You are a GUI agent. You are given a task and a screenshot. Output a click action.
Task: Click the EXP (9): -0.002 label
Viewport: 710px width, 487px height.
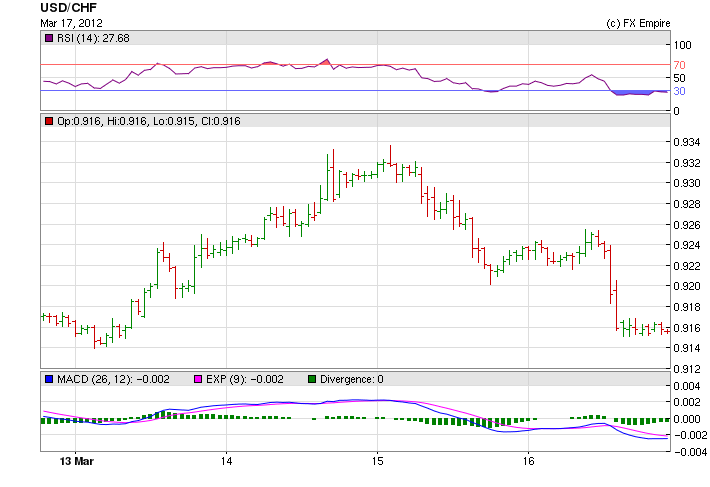245,379
